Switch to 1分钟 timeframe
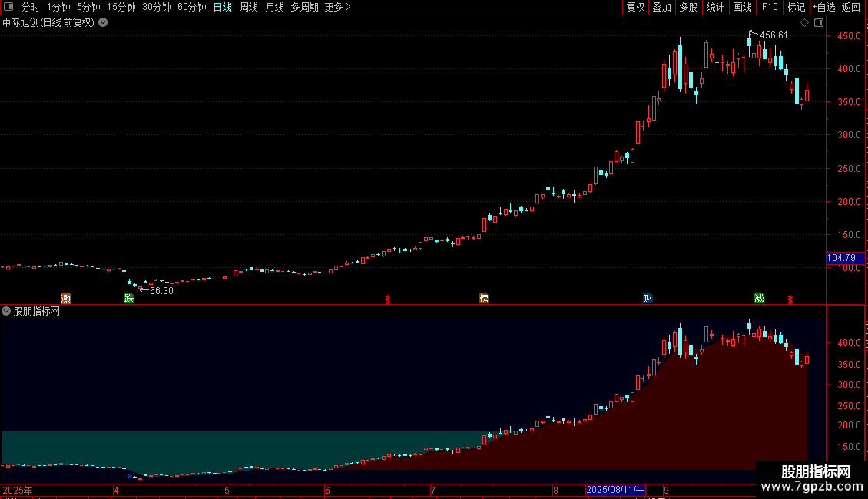Viewport: 868px width, 499px height. 58,7
